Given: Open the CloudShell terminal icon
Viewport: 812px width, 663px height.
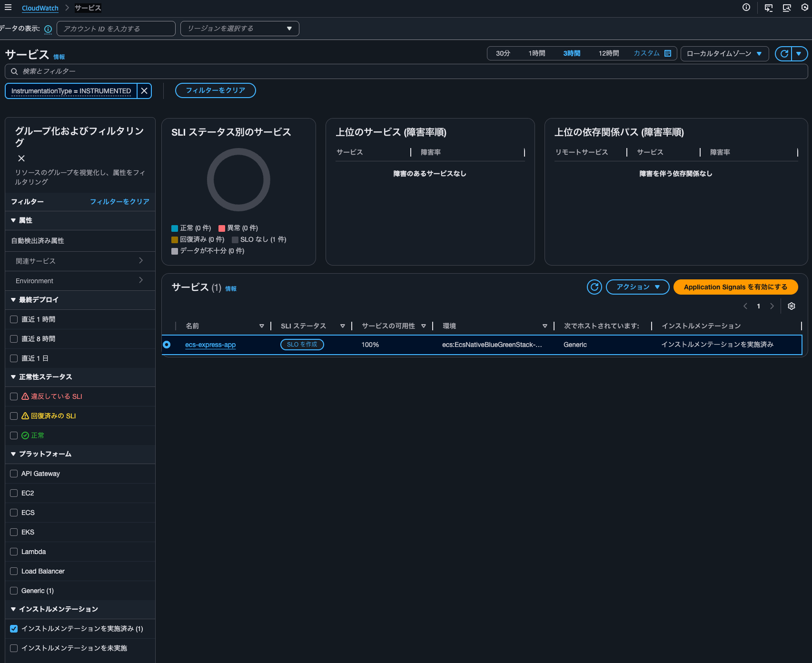Looking at the screenshot, I should (768, 8).
